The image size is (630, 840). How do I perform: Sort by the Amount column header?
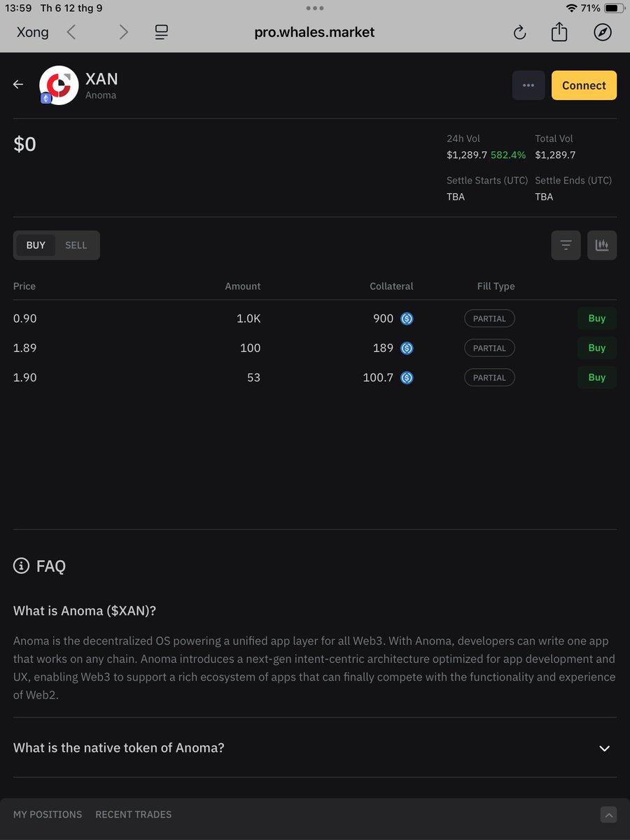pyautogui.click(x=243, y=286)
